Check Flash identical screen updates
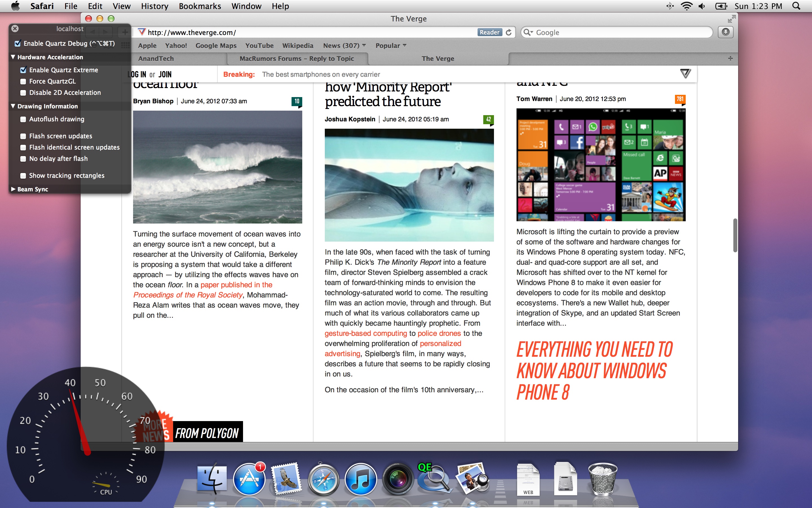 pos(23,148)
